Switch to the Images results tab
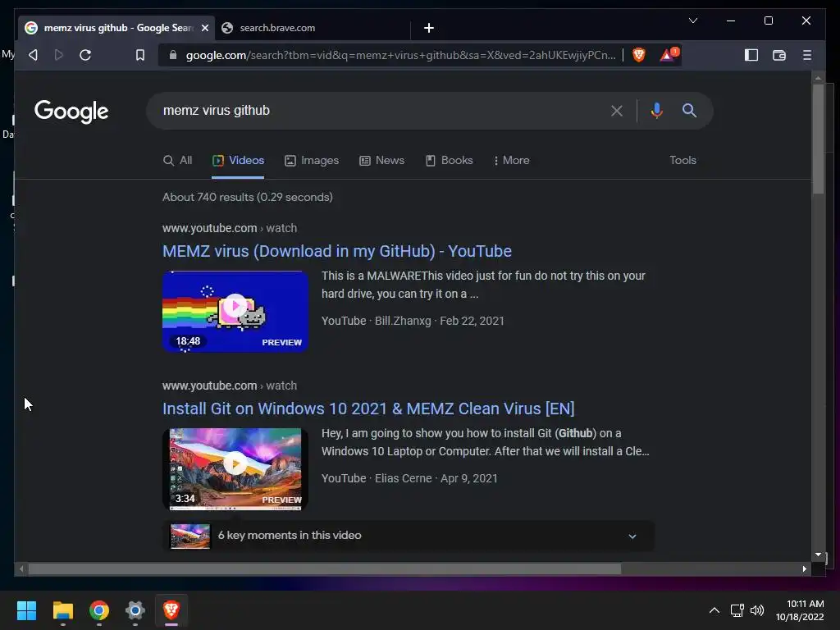This screenshot has height=630, width=840. [311, 160]
